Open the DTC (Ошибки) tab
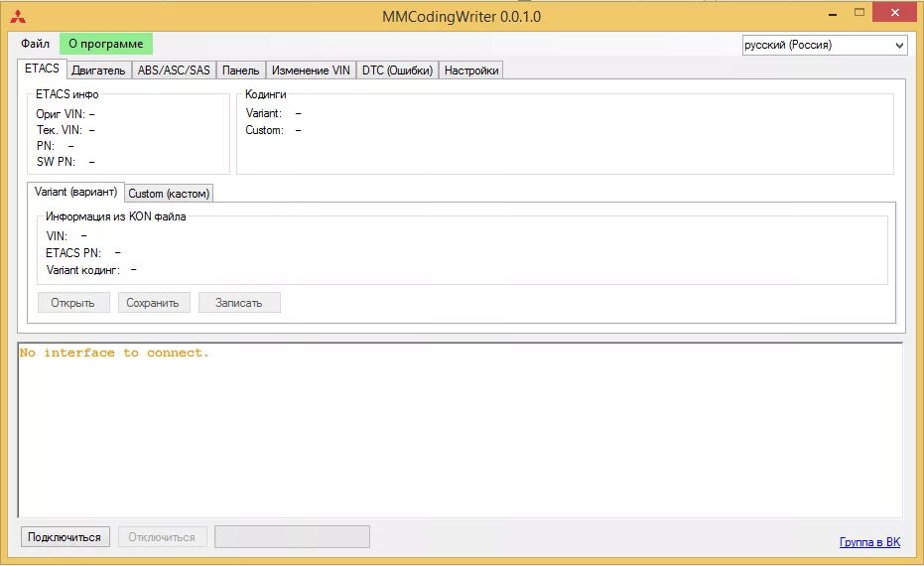 (397, 71)
